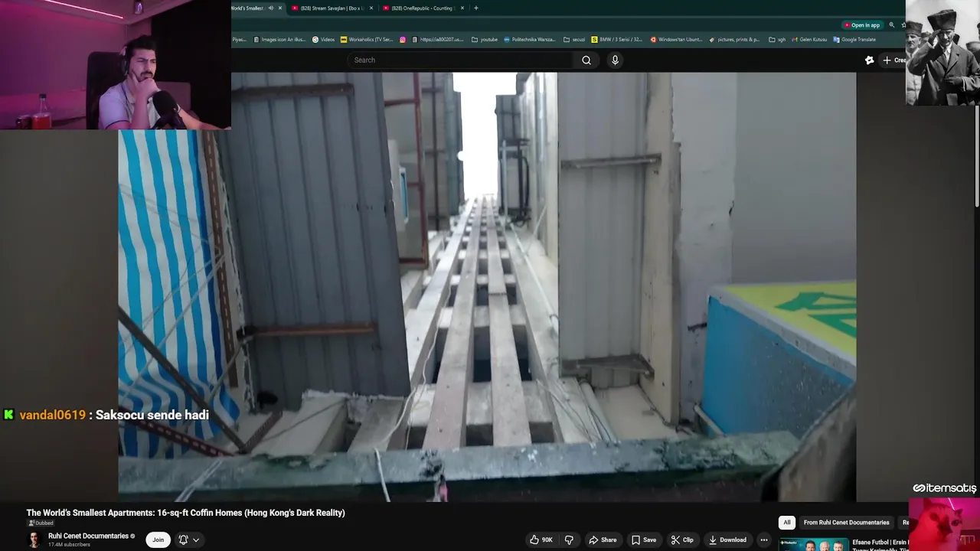
Task: Click the sparkle icon beside Create
Action: (x=870, y=60)
